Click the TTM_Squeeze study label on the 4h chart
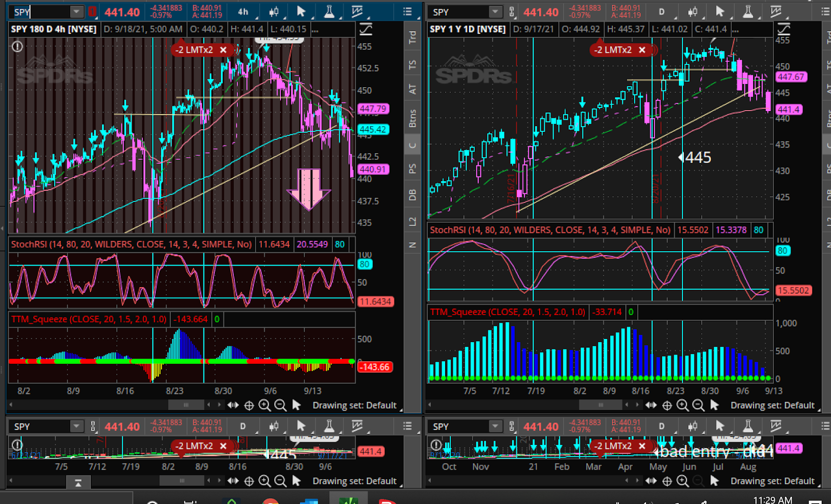831x504 pixels. (x=89, y=319)
